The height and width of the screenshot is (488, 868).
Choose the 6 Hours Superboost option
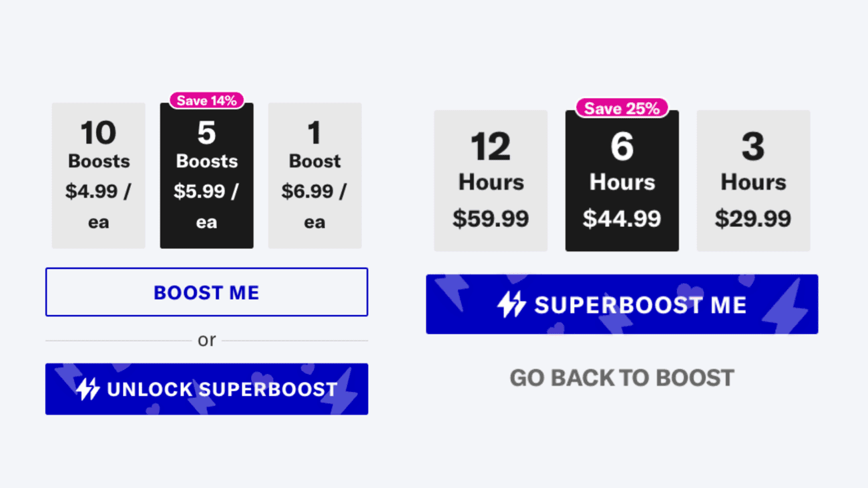coord(622,182)
